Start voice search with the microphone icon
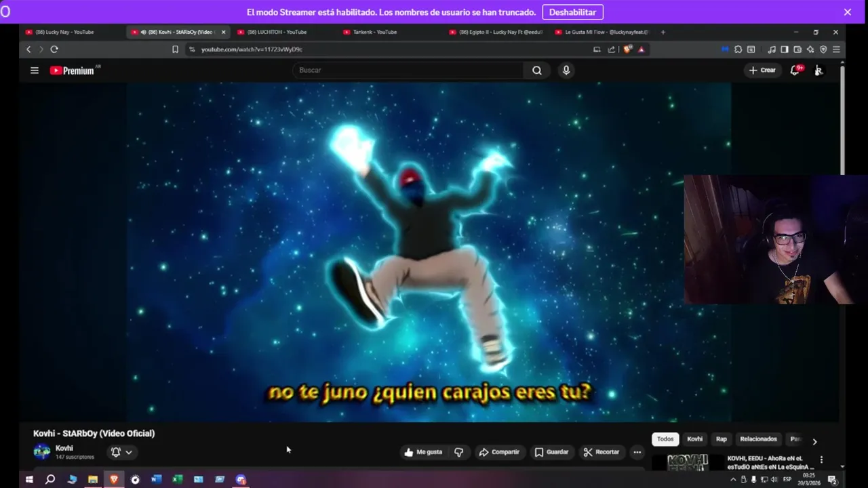This screenshot has height=488, width=868. (566, 70)
